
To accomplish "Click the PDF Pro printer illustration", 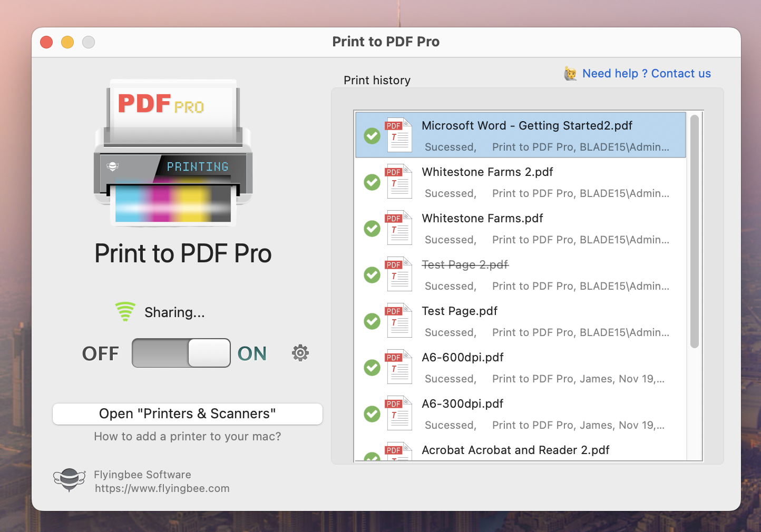I will [x=173, y=153].
